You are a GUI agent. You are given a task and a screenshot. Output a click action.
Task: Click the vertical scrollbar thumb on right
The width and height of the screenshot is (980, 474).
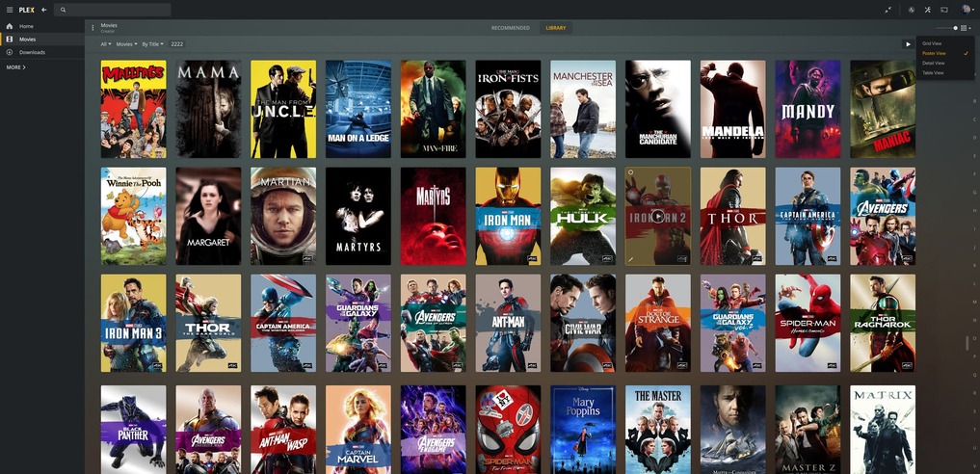967,342
